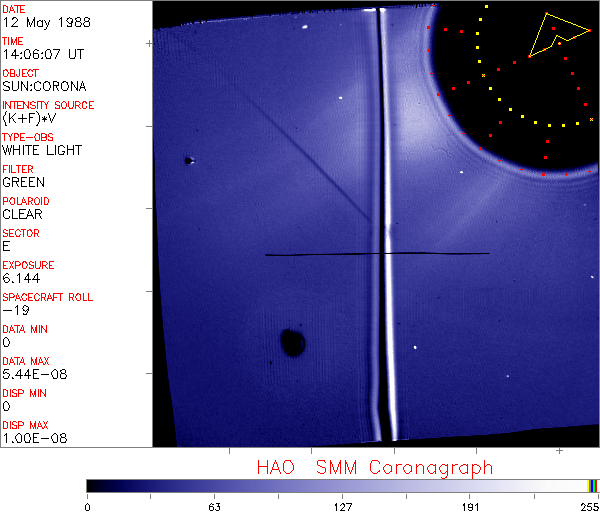Select the "WHITE LIGHT" observation type
This screenshot has width=600, height=512.
click(x=42, y=150)
